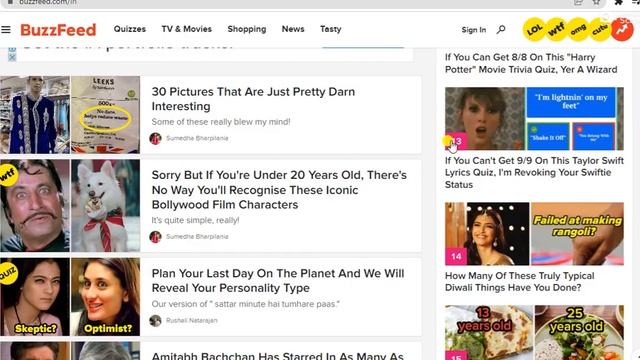Open the Taylor Swift Lyrics Quiz headline
This screenshot has width=640, height=360.
point(534,173)
